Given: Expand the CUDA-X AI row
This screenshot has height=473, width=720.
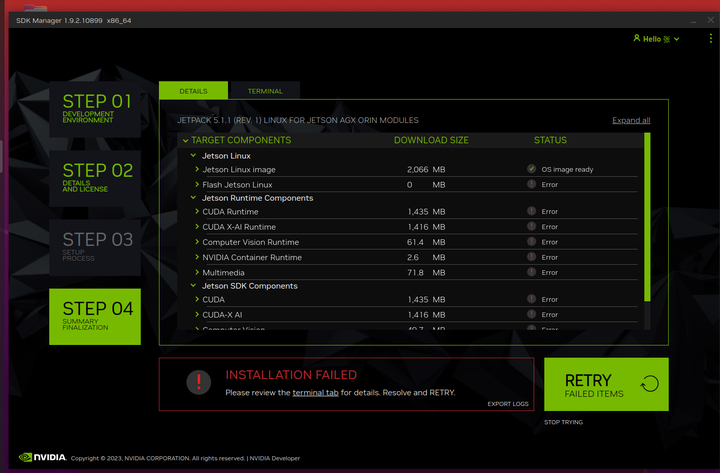Looking at the screenshot, I should point(197,314).
